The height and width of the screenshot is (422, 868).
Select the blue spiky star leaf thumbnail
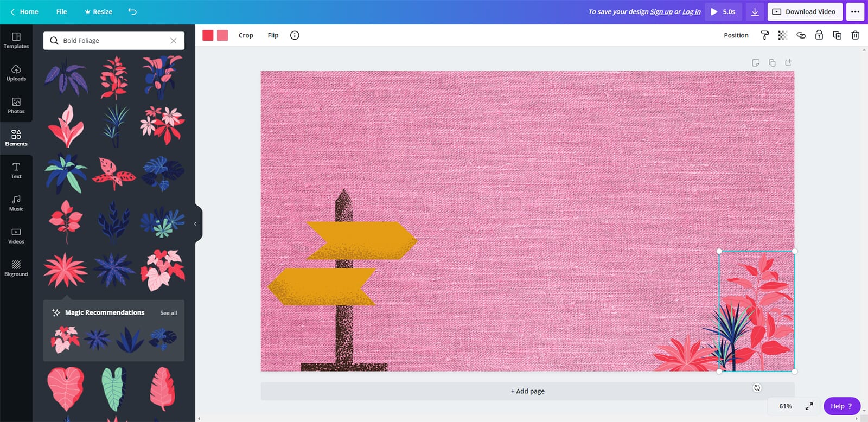[x=114, y=270]
